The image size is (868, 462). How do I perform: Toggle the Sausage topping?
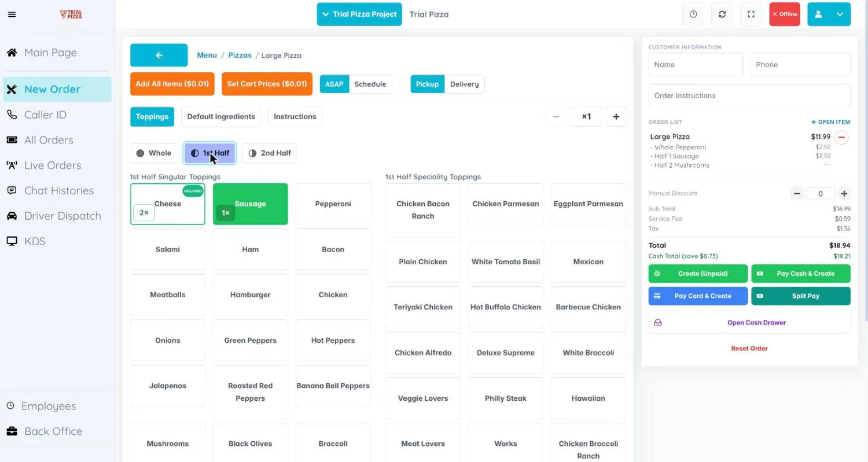coord(250,204)
